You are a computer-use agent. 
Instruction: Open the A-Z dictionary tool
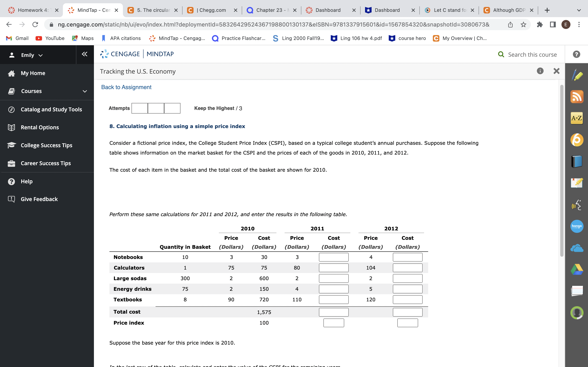pos(577,118)
